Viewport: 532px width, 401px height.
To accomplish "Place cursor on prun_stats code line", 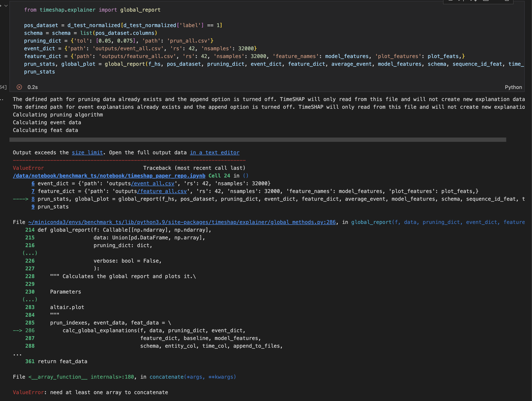I will [x=40, y=72].
